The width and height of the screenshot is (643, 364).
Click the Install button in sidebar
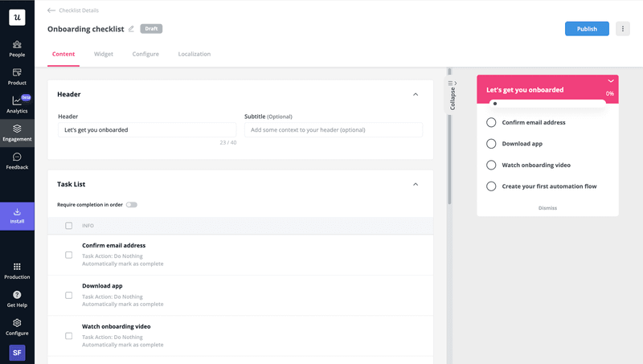click(17, 216)
